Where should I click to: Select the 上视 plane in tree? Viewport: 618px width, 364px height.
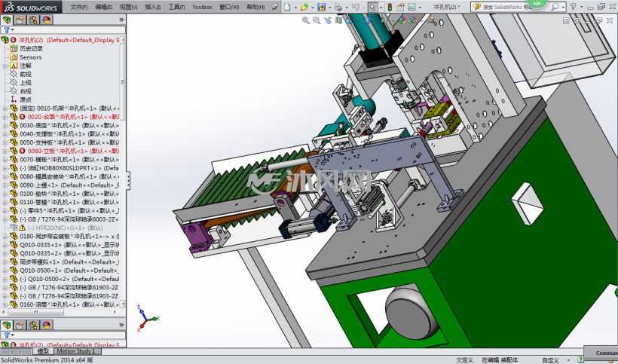coord(26,83)
